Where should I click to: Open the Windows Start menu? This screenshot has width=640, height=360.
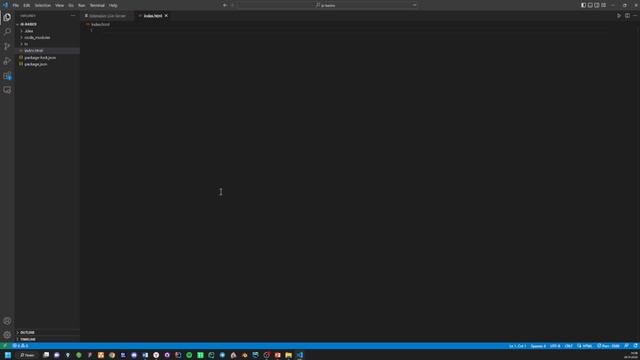click(x=8, y=355)
